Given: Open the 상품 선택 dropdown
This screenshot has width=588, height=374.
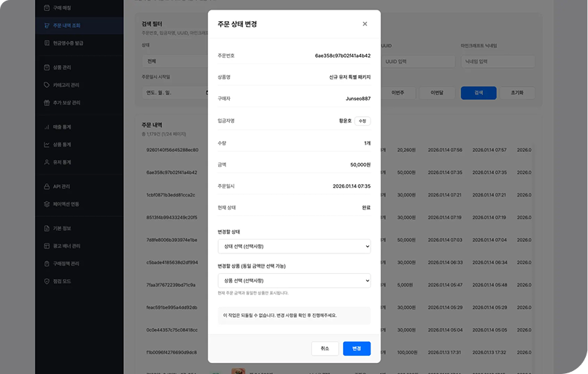Looking at the screenshot, I should 294,280.
